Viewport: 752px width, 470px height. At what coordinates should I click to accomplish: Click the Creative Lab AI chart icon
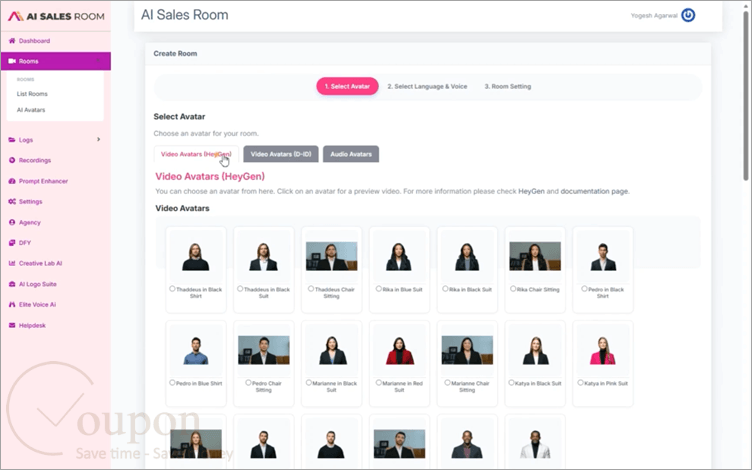[x=12, y=263]
